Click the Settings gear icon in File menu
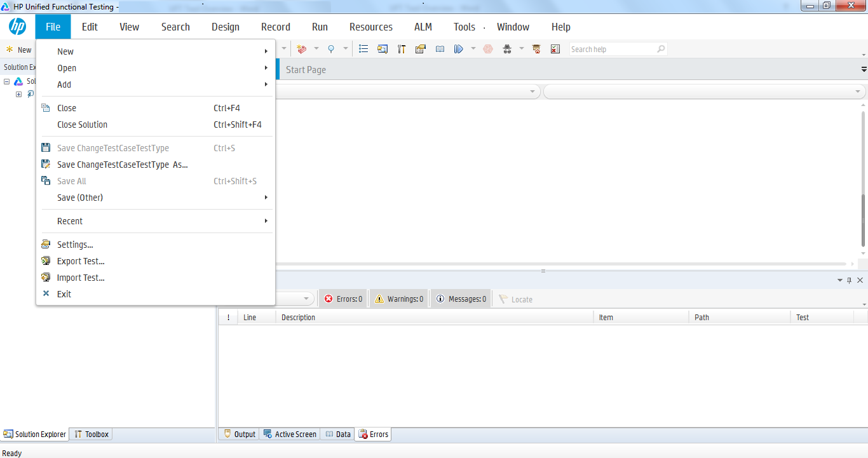 pos(46,244)
